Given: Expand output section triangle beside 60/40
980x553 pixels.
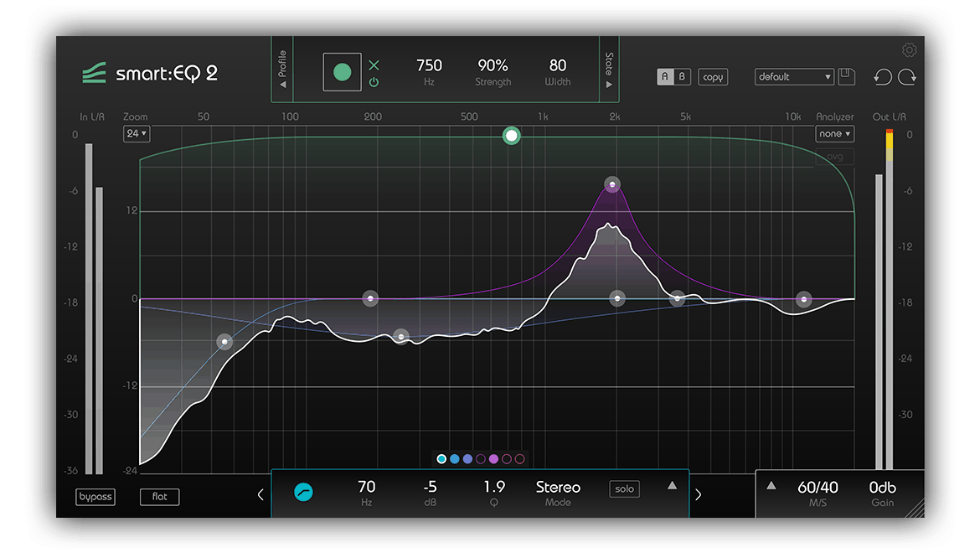Looking at the screenshot, I should [771, 485].
